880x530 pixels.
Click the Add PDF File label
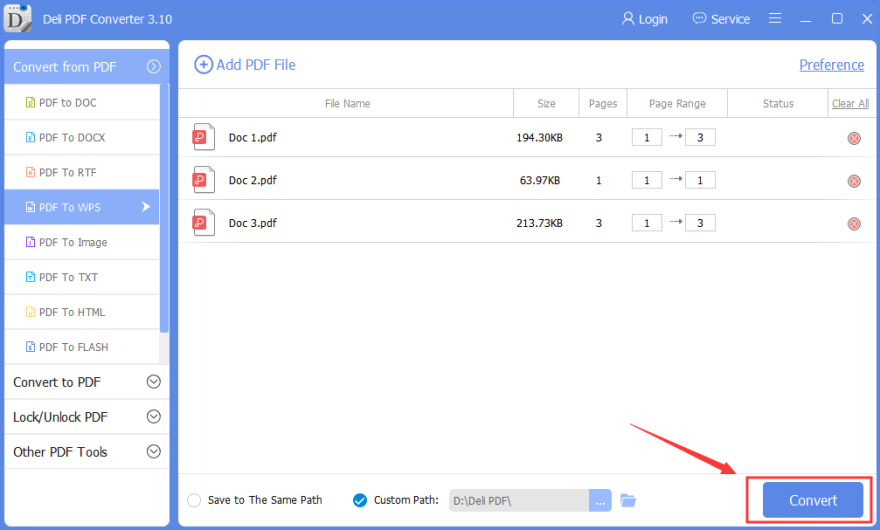pos(256,65)
